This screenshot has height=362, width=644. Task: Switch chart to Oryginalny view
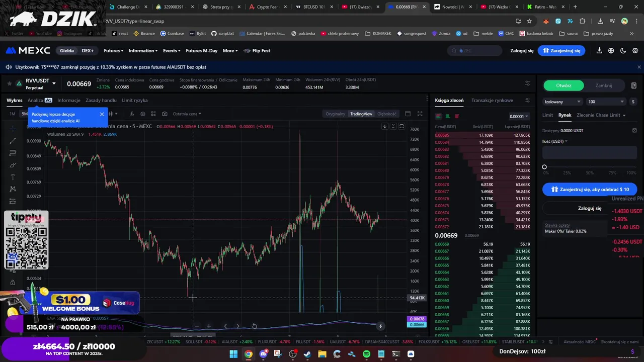click(x=335, y=114)
